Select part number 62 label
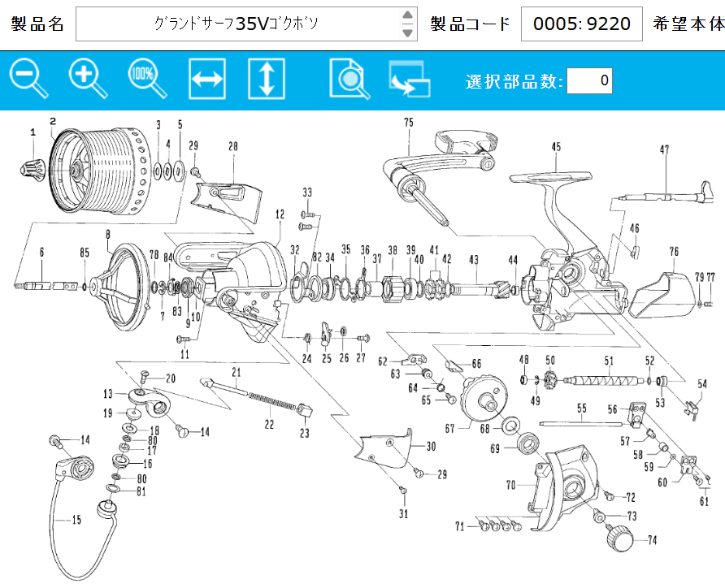 (382, 361)
